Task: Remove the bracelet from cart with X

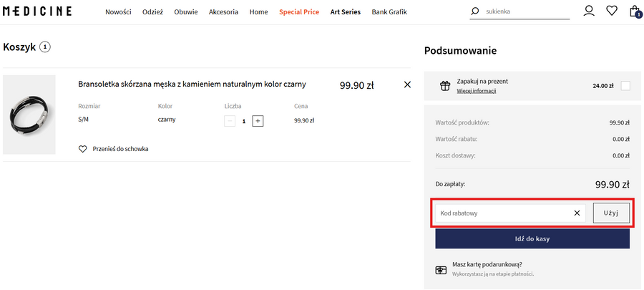Action: tap(407, 84)
